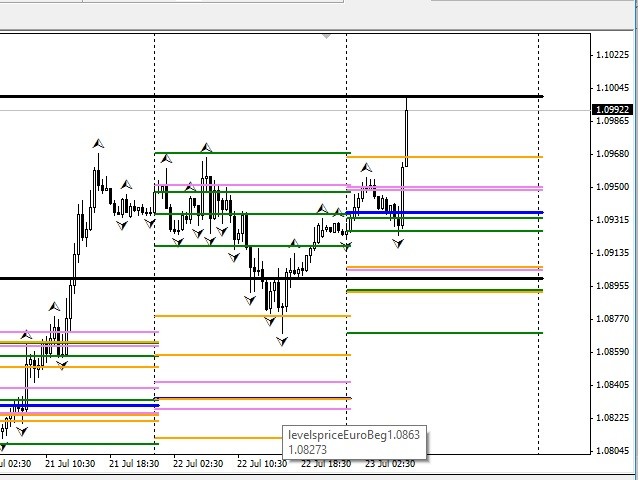Click the 1.08955 price axis label
This screenshot has height=480, width=640.
coord(612,286)
